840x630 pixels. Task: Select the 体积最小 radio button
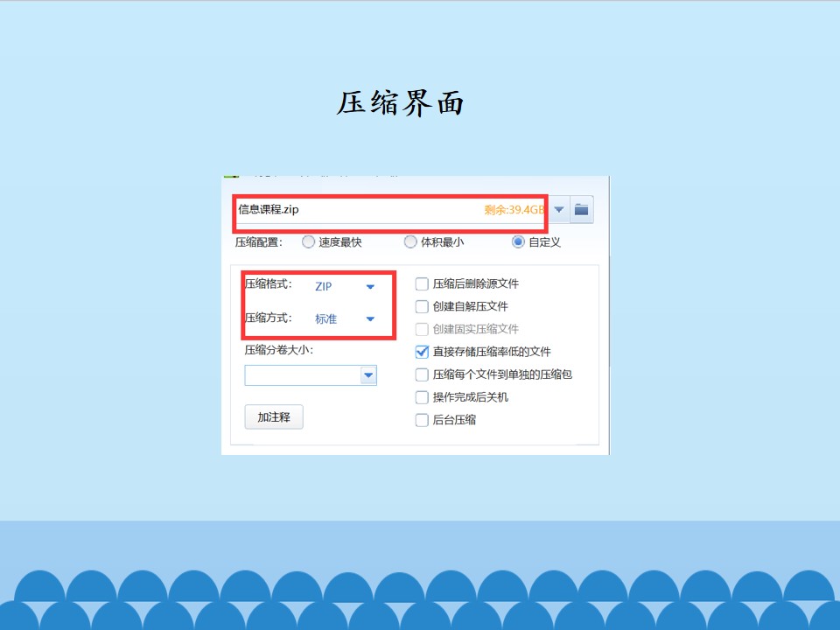click(409, 242)
